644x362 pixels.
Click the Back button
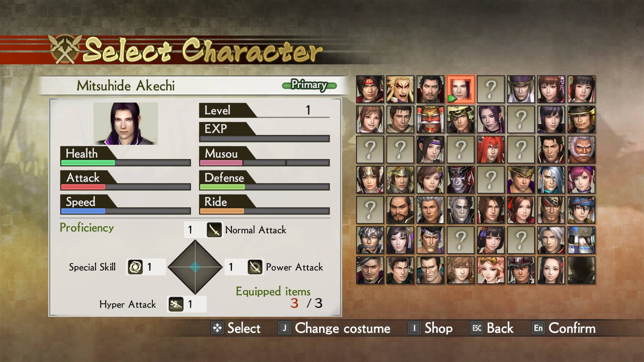(x=492, y=328)
